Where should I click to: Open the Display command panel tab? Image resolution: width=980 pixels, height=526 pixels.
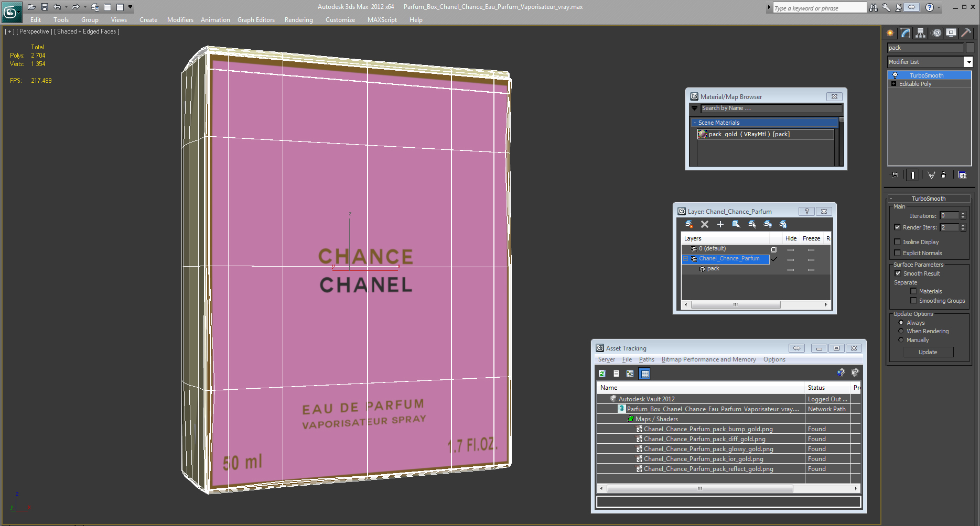click(x=951, y=33)
